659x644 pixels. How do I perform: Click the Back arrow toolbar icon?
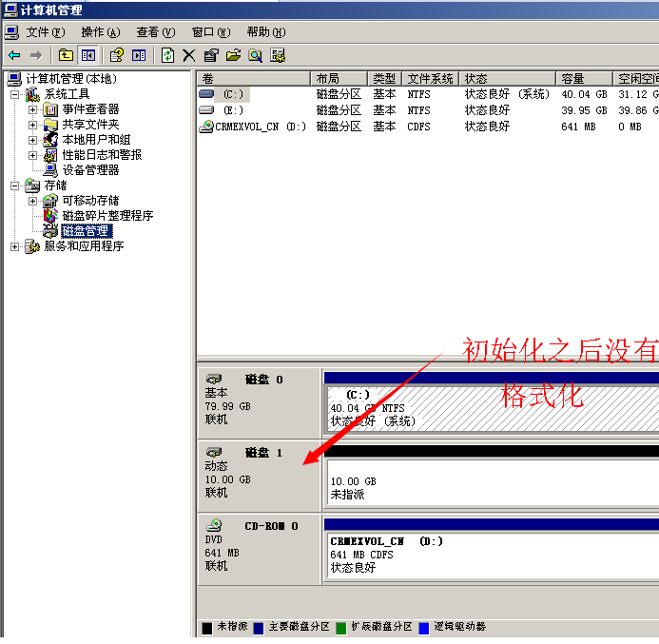[14, 55]
